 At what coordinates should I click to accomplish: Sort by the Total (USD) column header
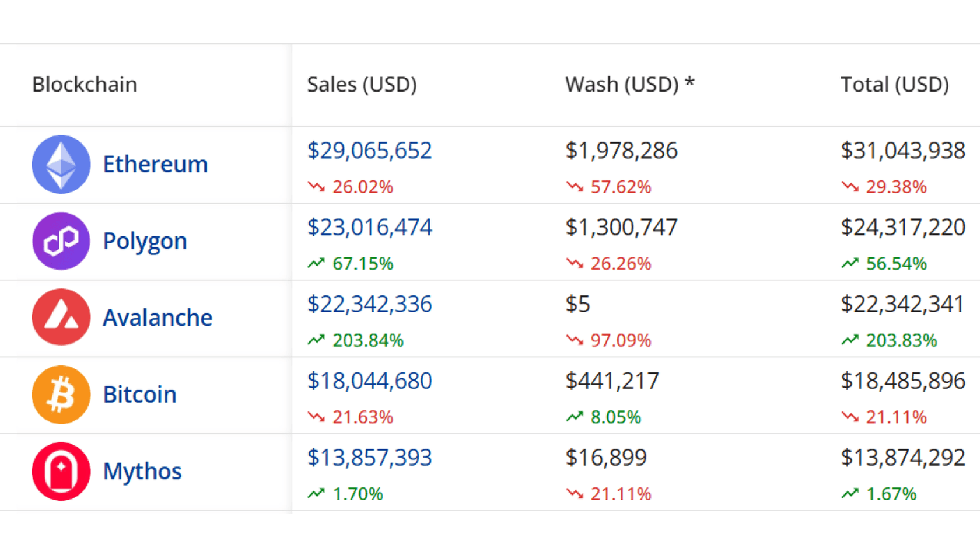(x=895, y=85)
